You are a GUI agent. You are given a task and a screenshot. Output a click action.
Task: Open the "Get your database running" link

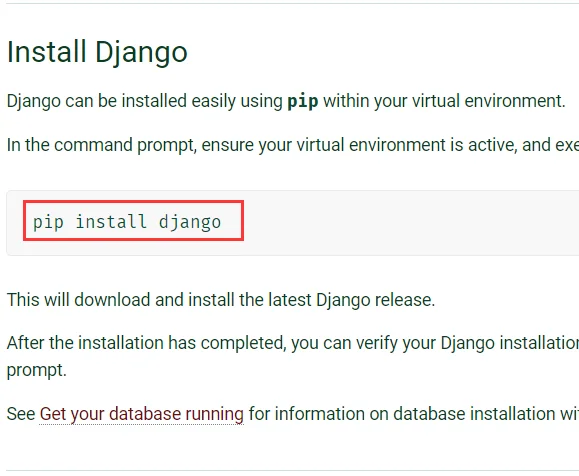pos(141,414)
